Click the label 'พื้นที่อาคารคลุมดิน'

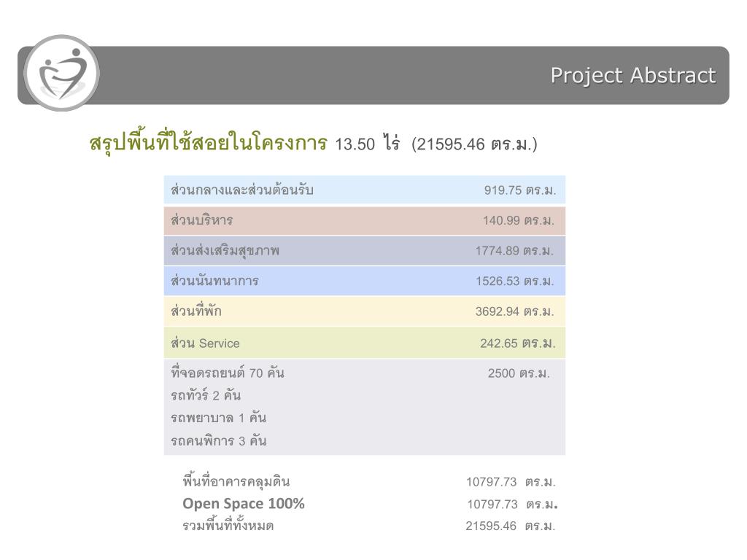(x=236, y=481)
